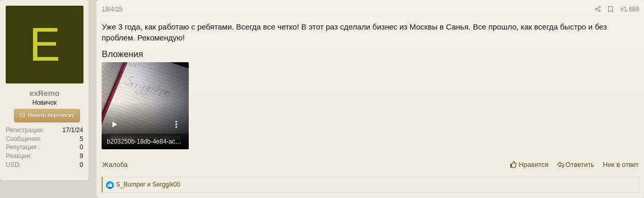Image resolution: width=644 pixels, height=198 pixels.
Task: Click the Реакции count value 9
Action: coord(81,156)
